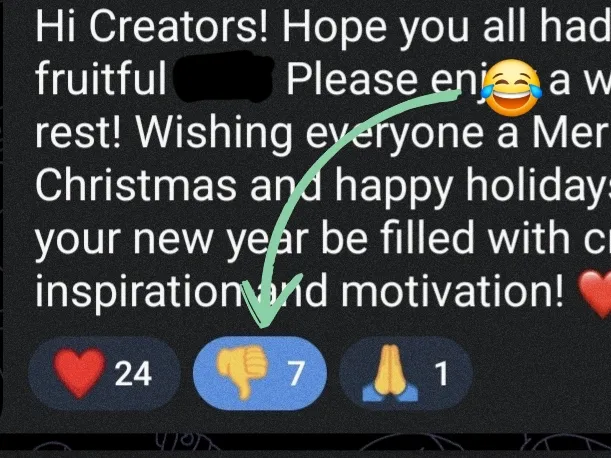Click the praying hands count 1
The width and height of the screenshot is (611, 458).
[x=441, y=373]
